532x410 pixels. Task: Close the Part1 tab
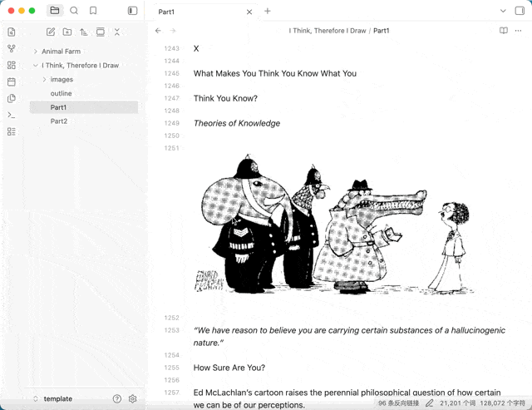click(249, 12)
